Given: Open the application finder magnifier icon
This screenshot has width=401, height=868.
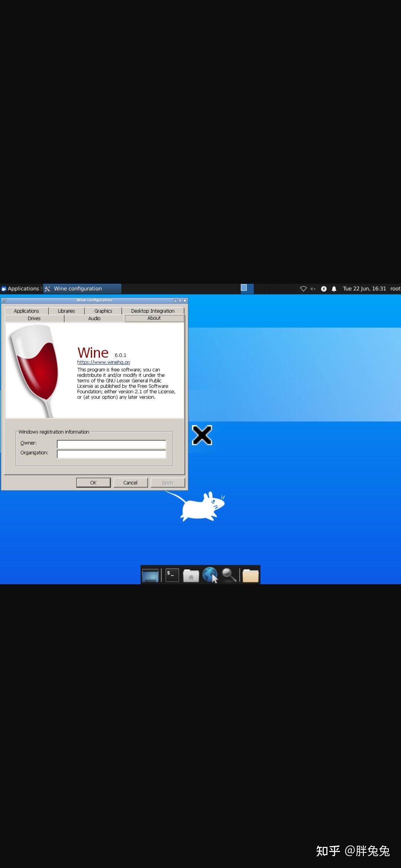Looking at the screenshot, I should (229, 575).
